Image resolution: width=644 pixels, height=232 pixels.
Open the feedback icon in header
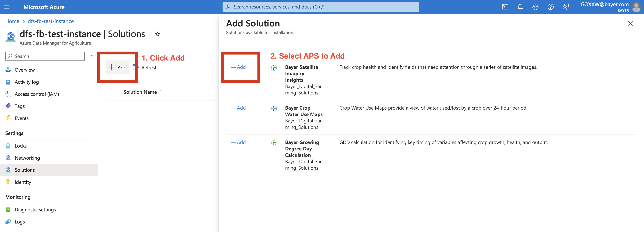click(566, 7)
